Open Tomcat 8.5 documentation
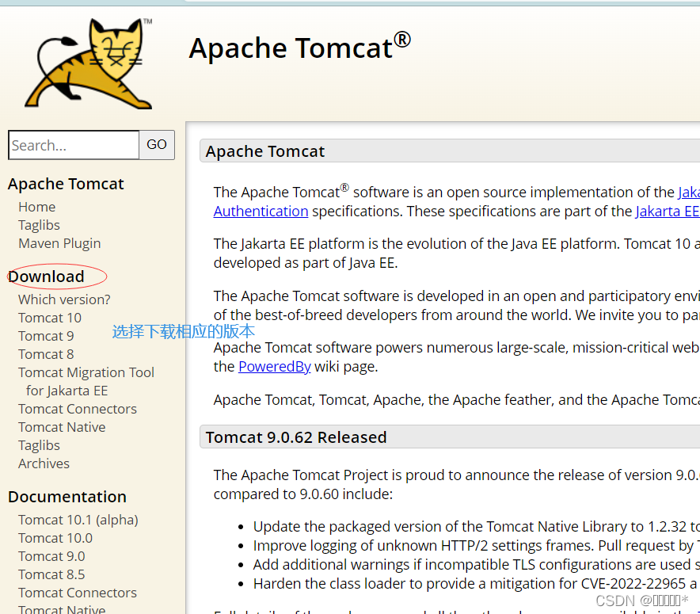 click(51, 574)
